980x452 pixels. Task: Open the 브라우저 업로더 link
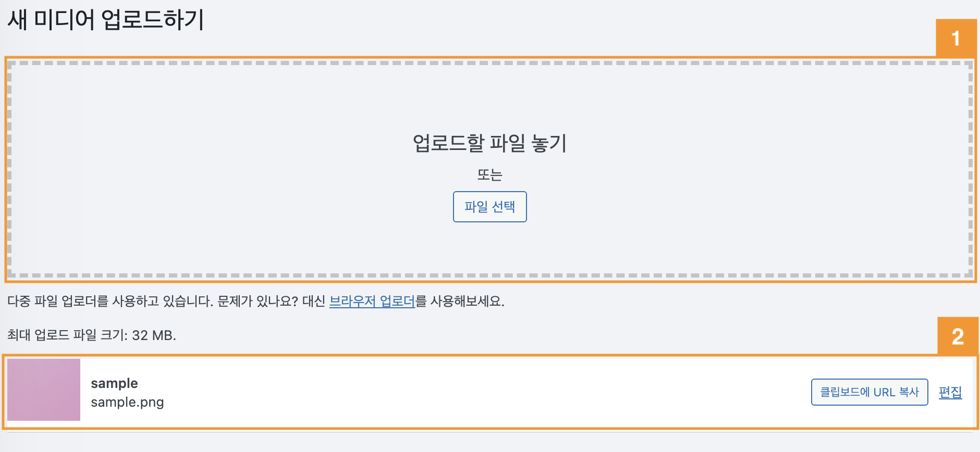(372, 301)
